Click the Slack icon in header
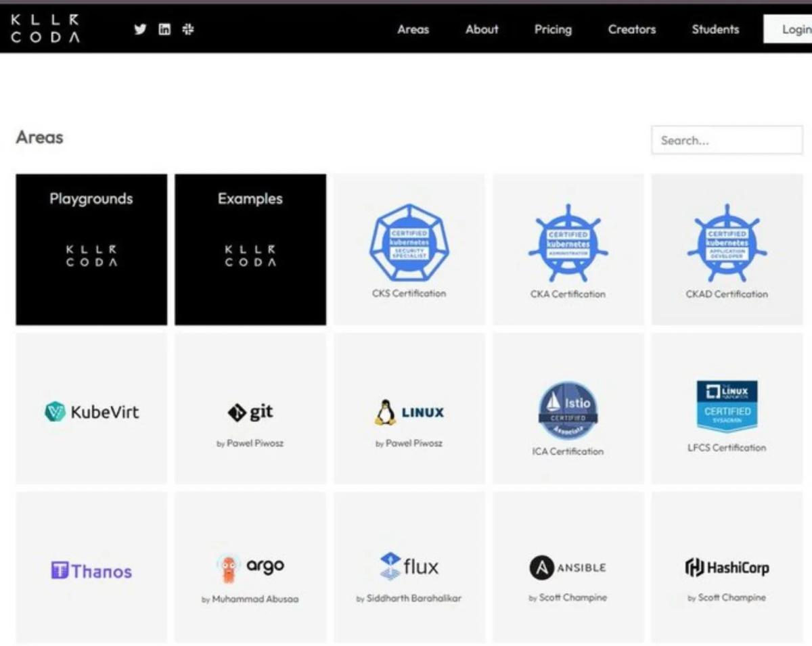812x646 pixels. [x=187, y=29]
